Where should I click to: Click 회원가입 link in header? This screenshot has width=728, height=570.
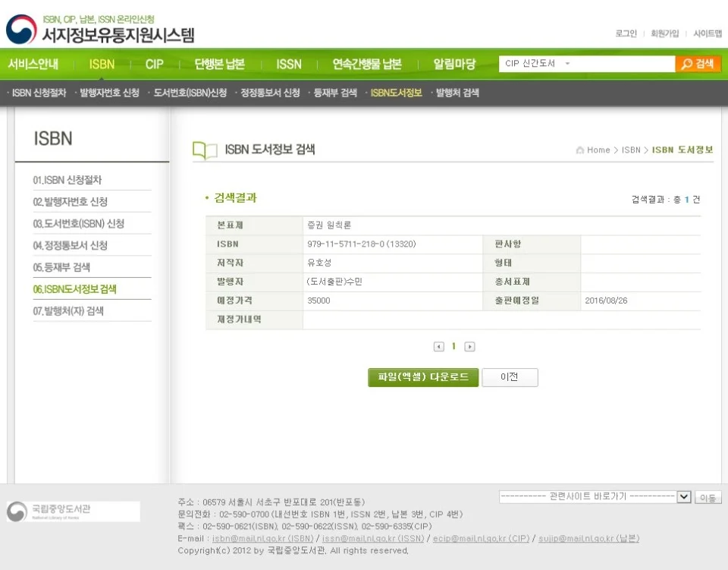665,33
